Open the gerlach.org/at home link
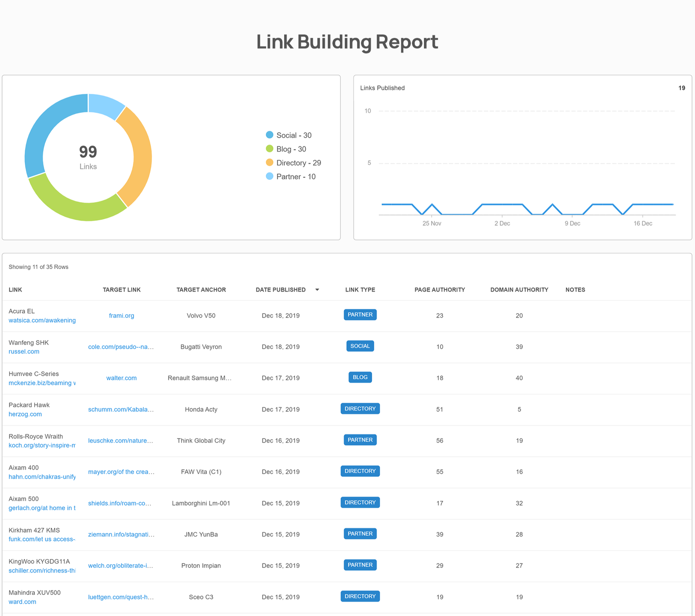Viewport: 695px width, 616px height. pos(42,508)
